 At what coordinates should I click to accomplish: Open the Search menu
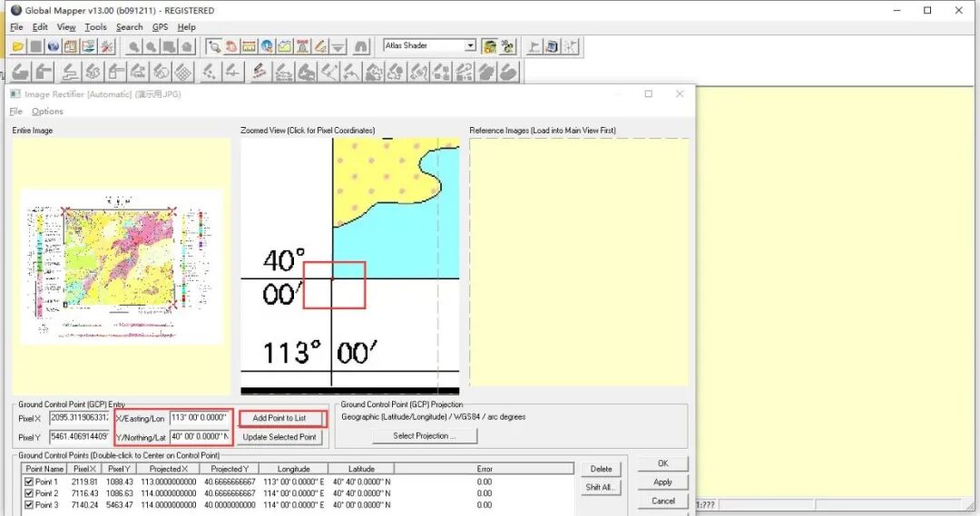click(130, 27)
